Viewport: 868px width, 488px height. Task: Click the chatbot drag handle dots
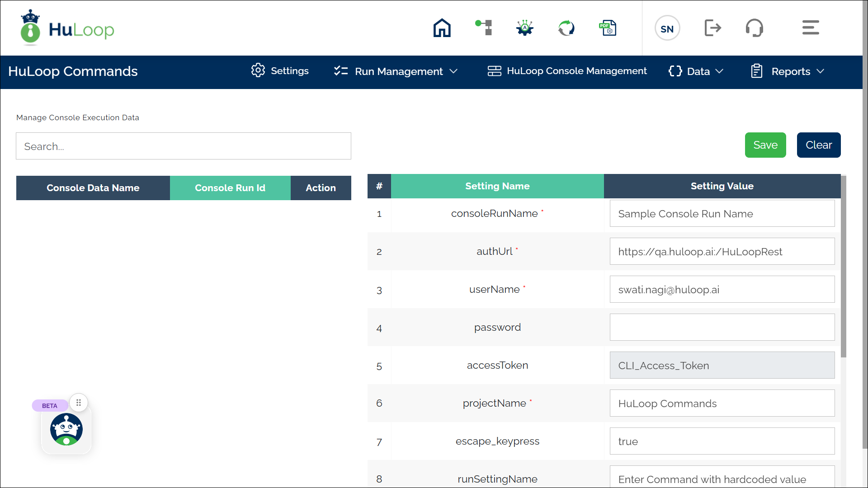[79, 403]
